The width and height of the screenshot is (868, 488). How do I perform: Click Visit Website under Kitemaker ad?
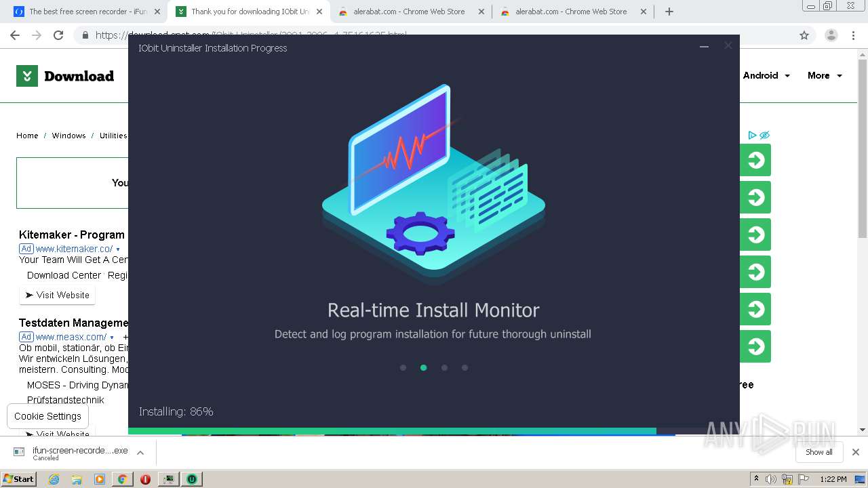tap(58, 295)
